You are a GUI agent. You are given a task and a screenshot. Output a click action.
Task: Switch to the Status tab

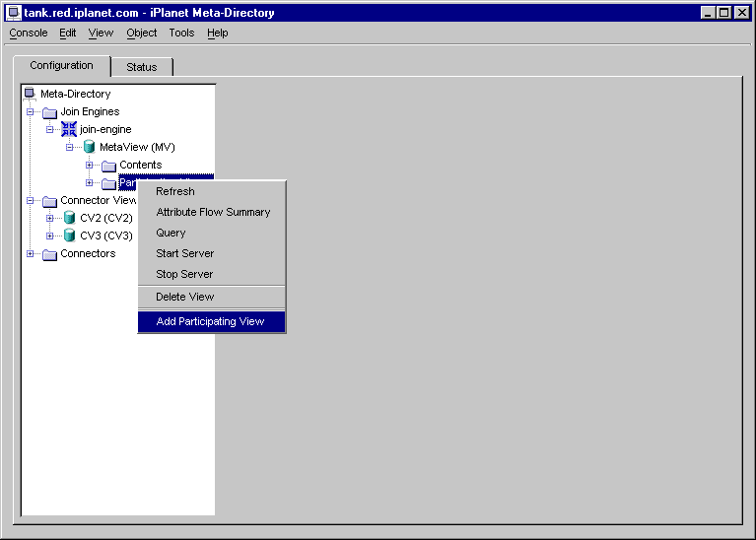pos(142,67)
